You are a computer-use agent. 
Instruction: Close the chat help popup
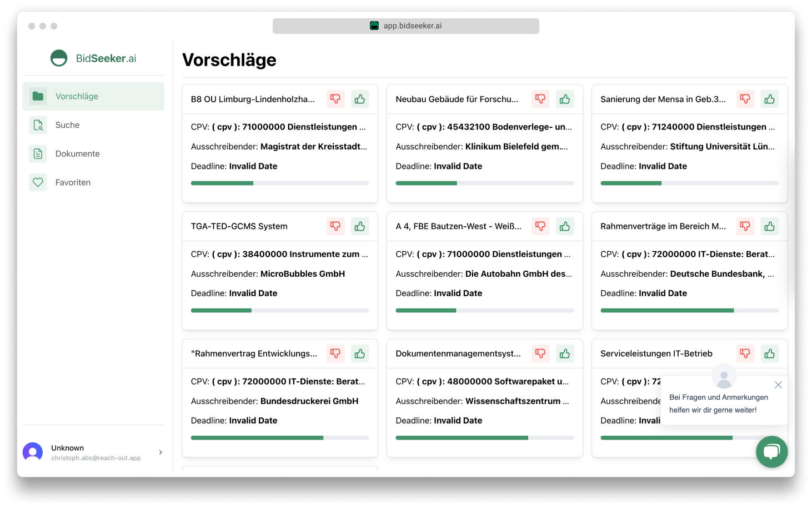778,385
